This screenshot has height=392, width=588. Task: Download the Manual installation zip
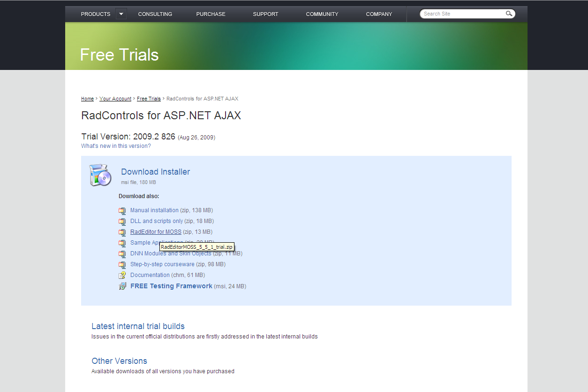(154, 210)
